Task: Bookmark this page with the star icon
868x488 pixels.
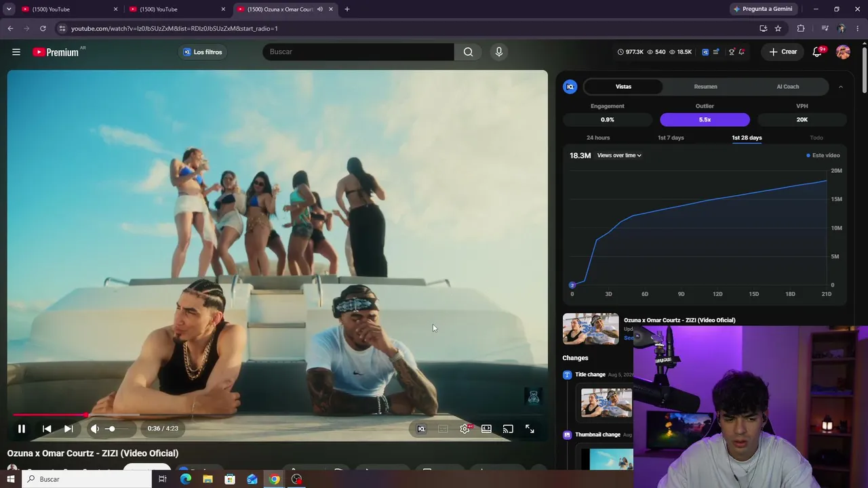Action: tap(778, 28)
